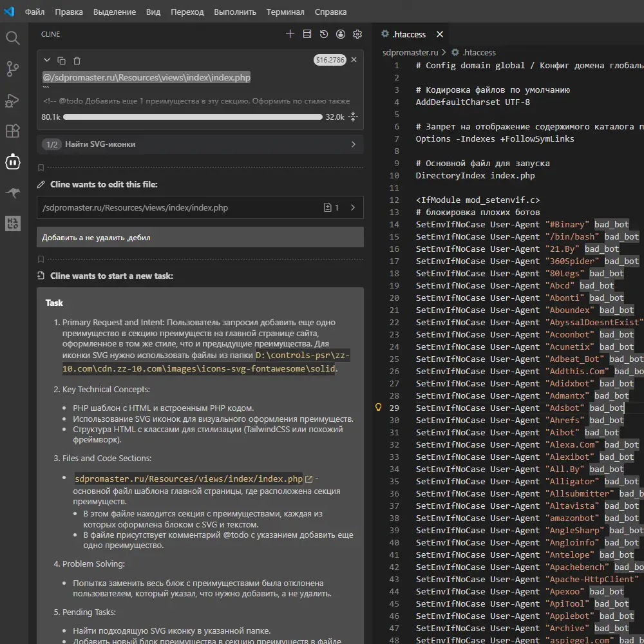
Task: Expand the index.php file edit diff
Action: click(x=353, y=208)
